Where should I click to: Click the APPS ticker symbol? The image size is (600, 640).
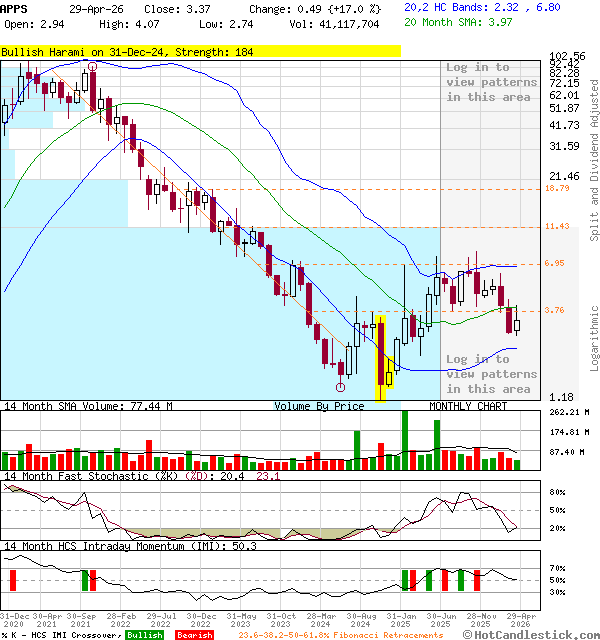pos(14,8)
